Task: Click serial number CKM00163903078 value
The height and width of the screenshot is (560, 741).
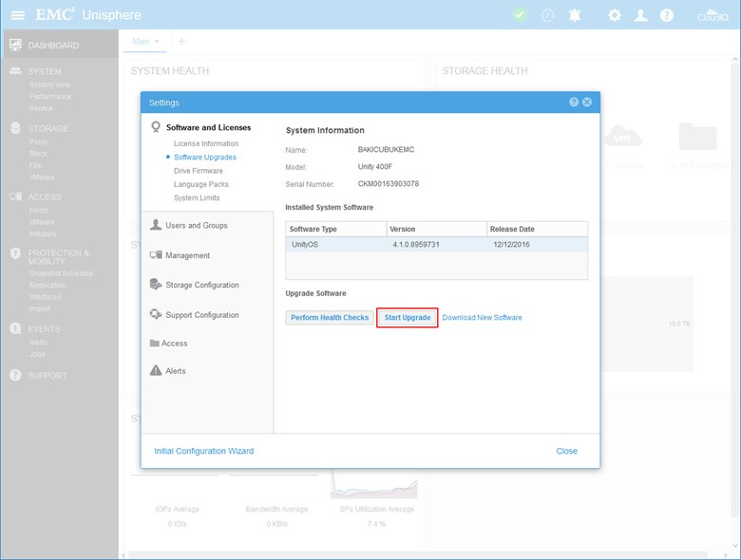Action: coord(388,184)
